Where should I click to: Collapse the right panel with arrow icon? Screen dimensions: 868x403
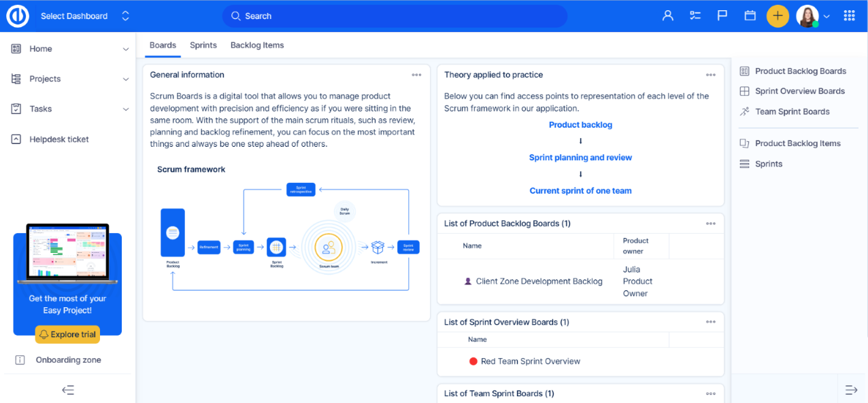pos(851,389)
